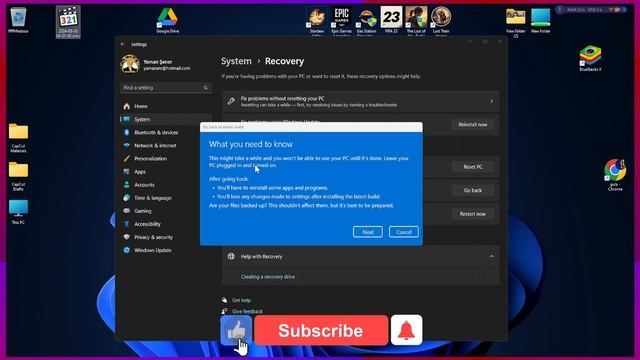Select the CapCut Materials folder
The height and width of the screenshot is (360, 640).
pyautogui.click(x=18, y=138)
